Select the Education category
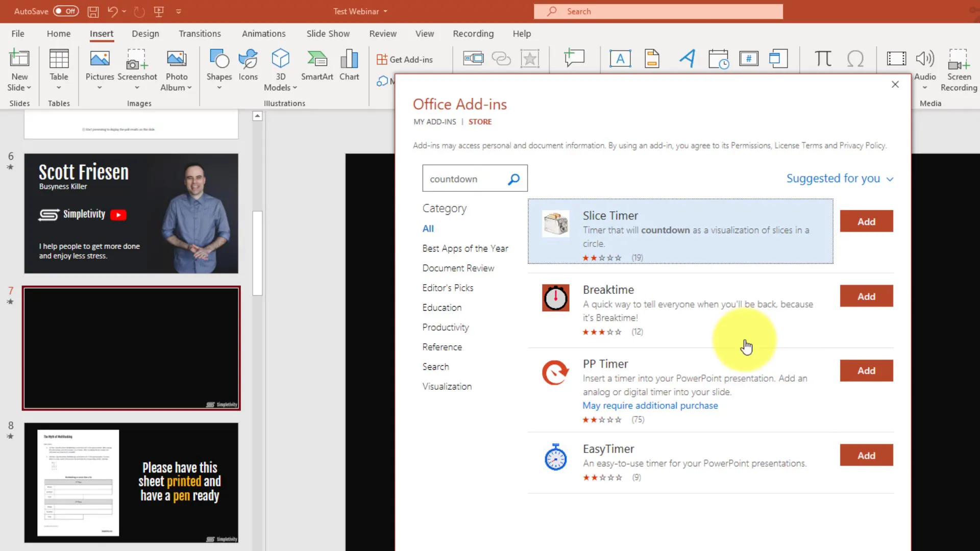The height and width of the screenshot is (551, 980). (442, 308)
